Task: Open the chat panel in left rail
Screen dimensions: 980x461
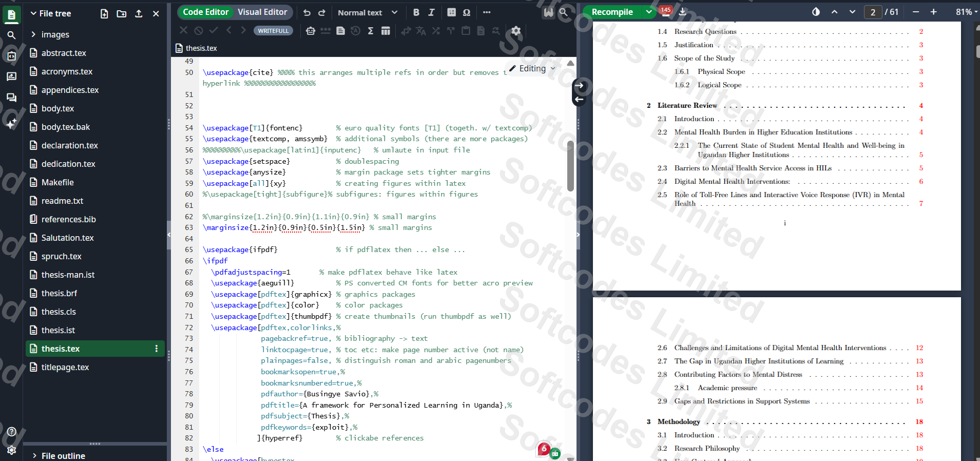Action: point(11,98)
